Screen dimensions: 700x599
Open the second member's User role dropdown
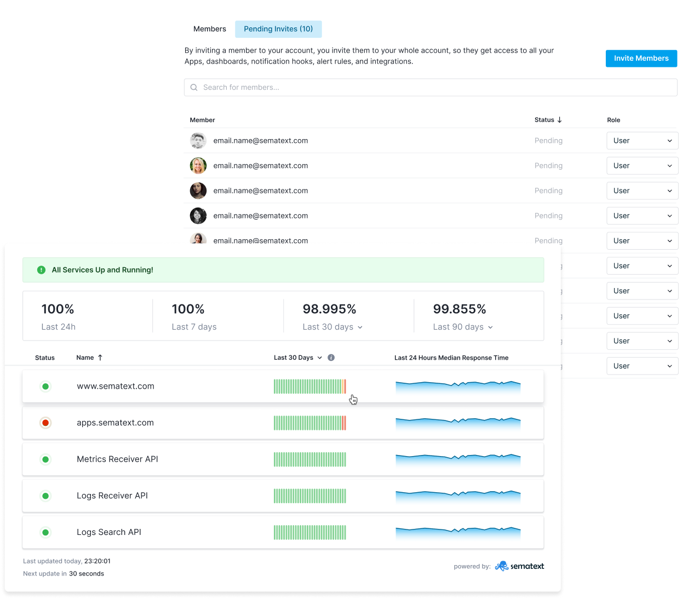(642, 166)
